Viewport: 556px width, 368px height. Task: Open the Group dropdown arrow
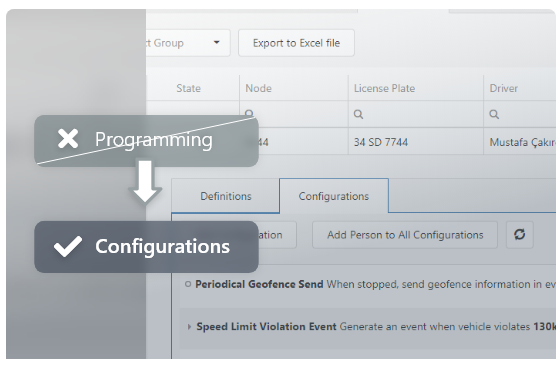(x=216, y=43)
